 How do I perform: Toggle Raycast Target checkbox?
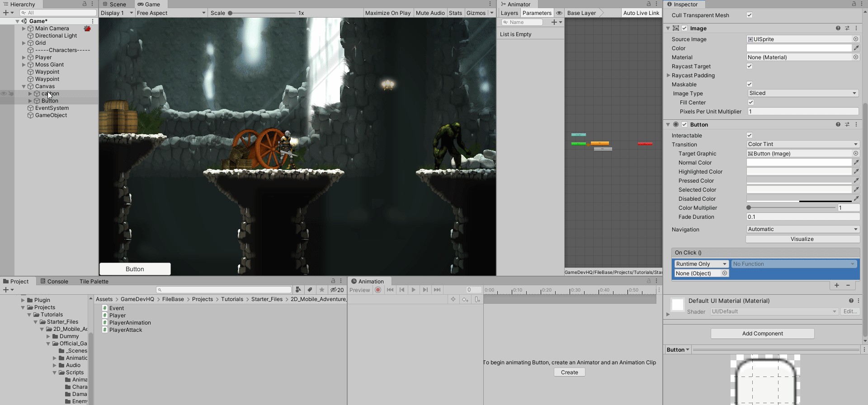click(750, 66)
